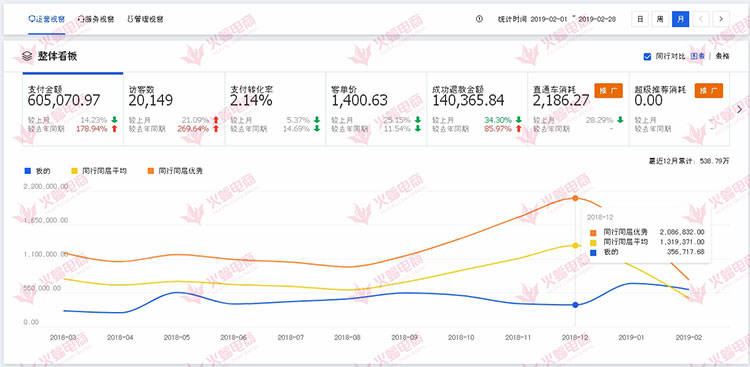Toggle the blue 我的 legend series
The image size is (750, 367).
point(37,170)
